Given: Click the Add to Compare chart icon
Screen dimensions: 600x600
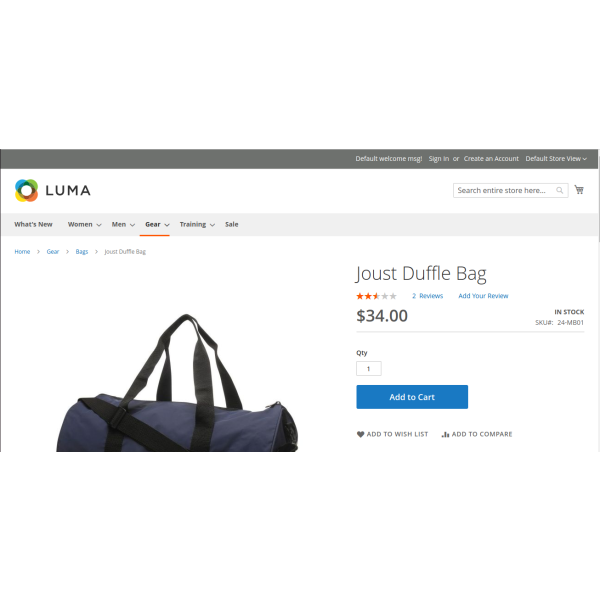Looking at the screenshot, I should 445,434.
